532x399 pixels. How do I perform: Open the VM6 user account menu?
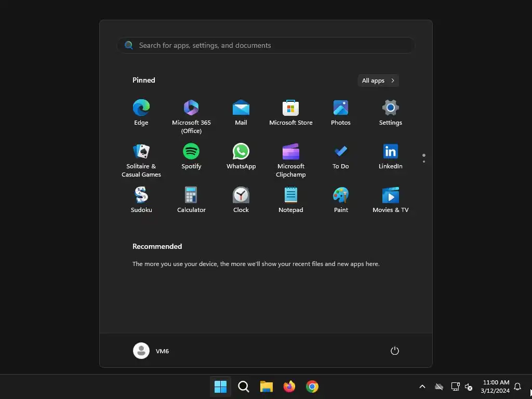click(151, 351)
